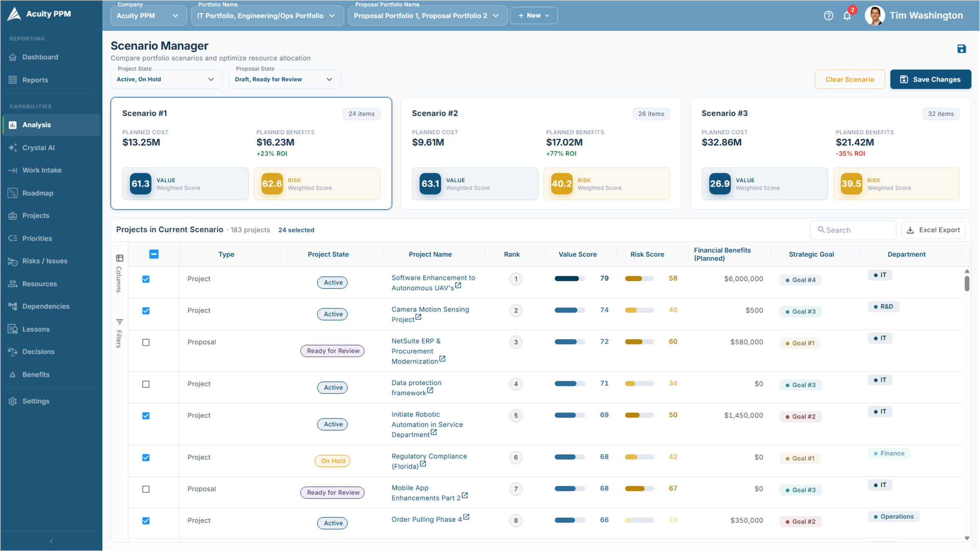Open Tim Washington's profile avatar

pos(875,16)
